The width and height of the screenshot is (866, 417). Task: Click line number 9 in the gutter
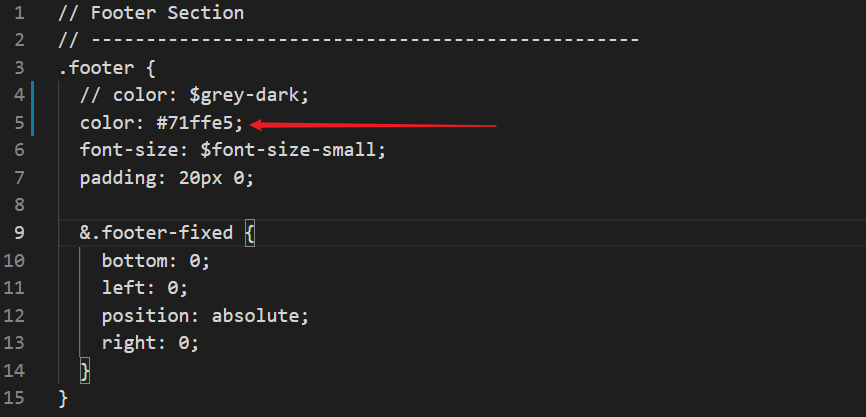(x=19, y=233)
